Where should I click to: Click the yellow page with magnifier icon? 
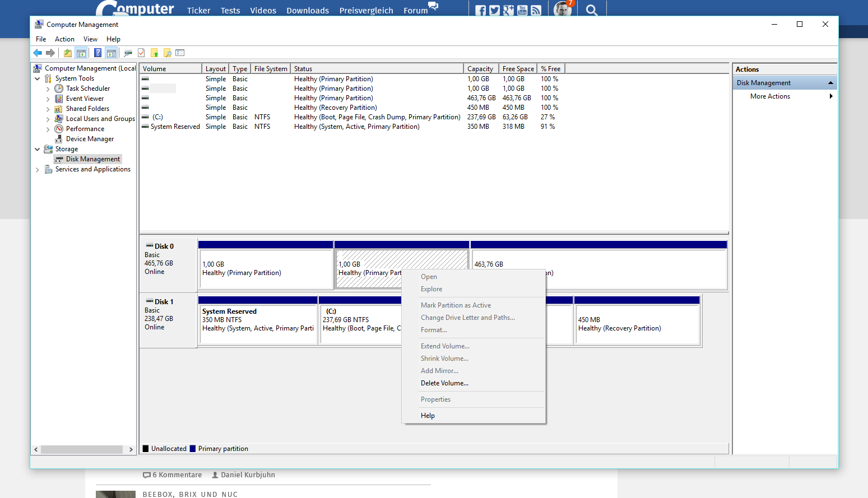tap(167, 53)
